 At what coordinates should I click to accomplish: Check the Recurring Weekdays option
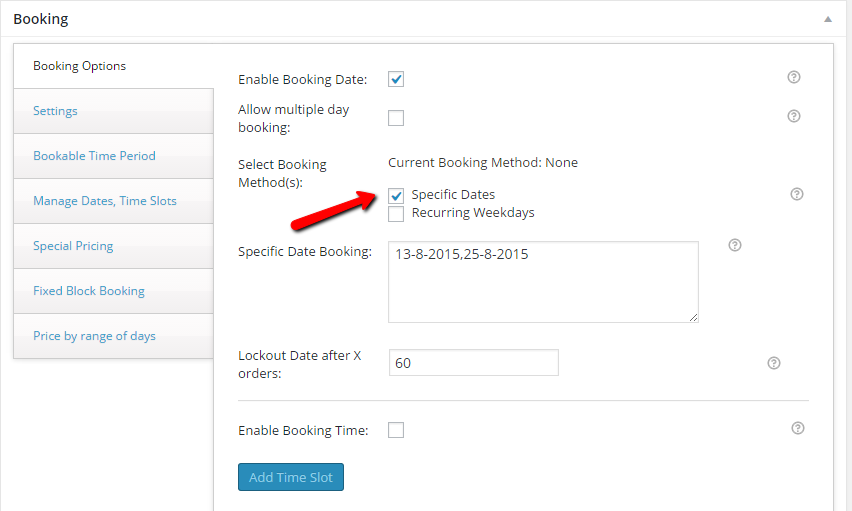click(x=396, y=214)
